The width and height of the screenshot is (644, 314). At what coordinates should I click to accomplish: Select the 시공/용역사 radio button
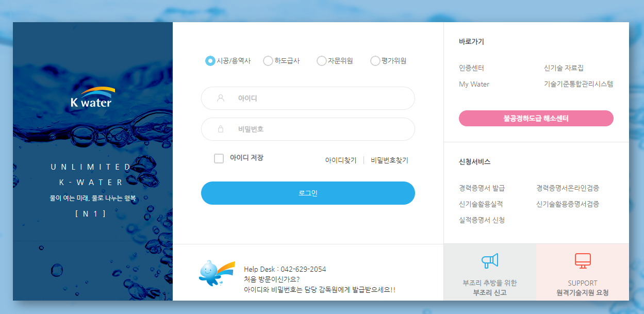point(210,60)
